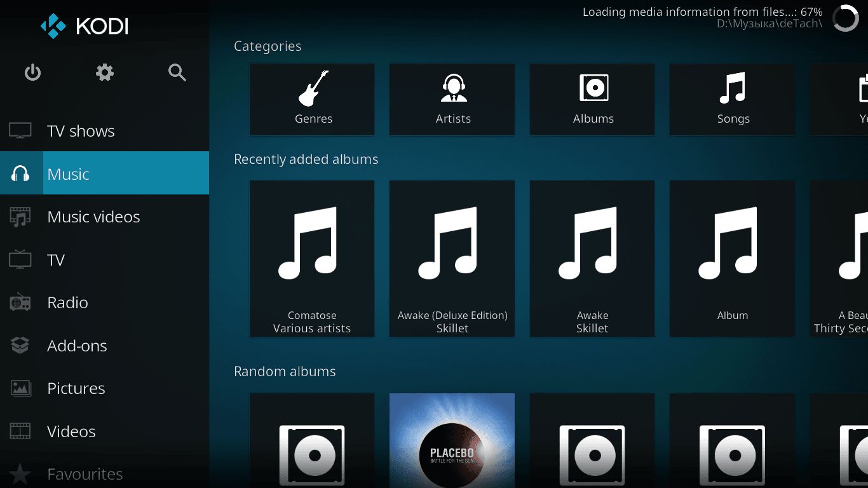Click the loading spinner progress circle
Image resolution: width=868 pixels, height=488 pixels.
[845, 18]
